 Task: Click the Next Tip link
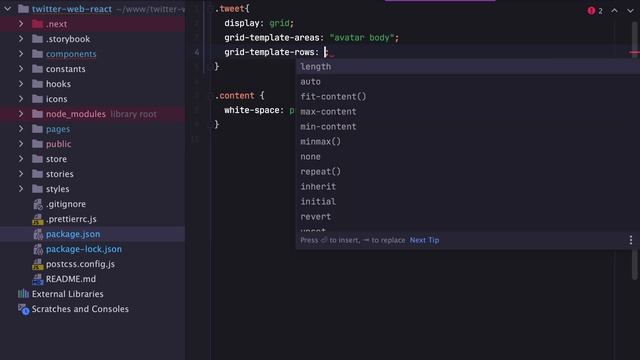pos(424,240)
